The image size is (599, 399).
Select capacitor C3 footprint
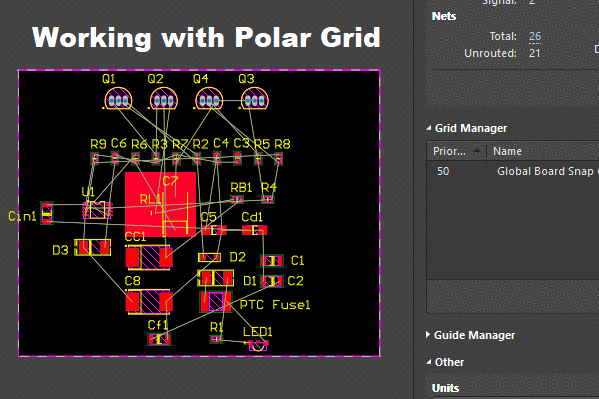[x=238, y=158]
